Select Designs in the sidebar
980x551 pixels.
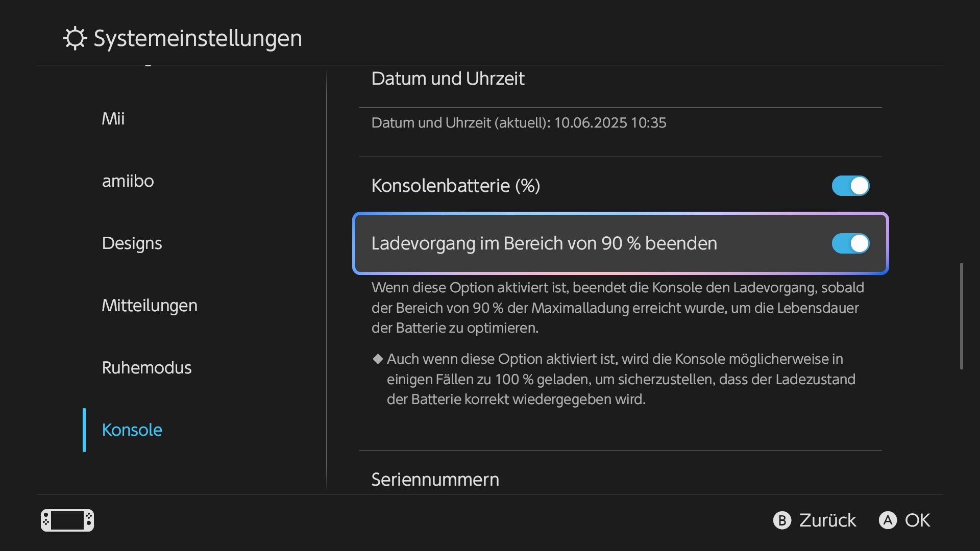(132, 243)
